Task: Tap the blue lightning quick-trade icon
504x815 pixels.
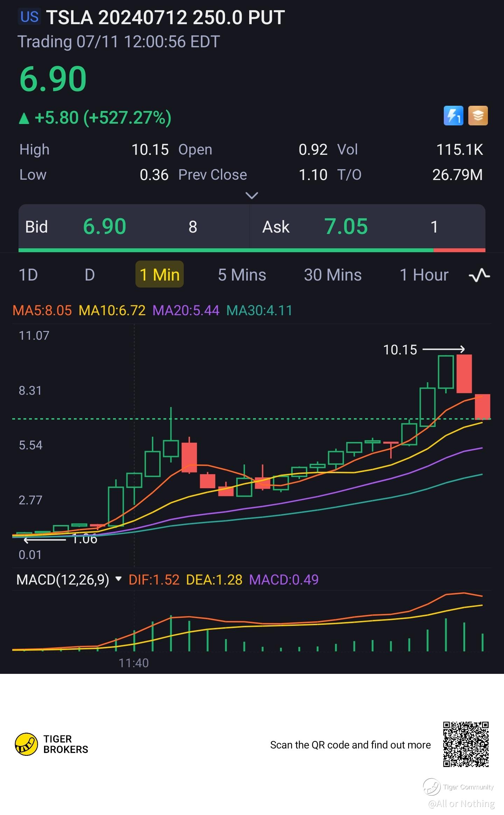Action: [453, 116]
